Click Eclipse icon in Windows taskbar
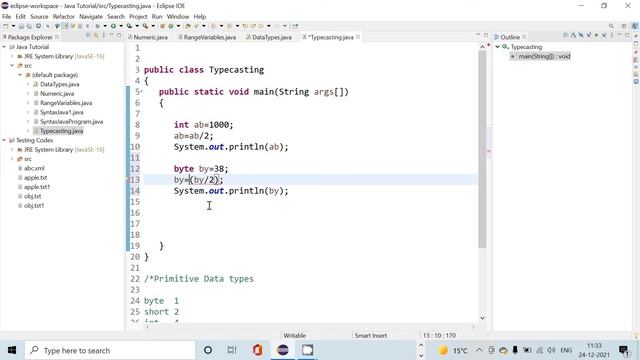This screenshot has width=640, height=360. coord(282,350)
